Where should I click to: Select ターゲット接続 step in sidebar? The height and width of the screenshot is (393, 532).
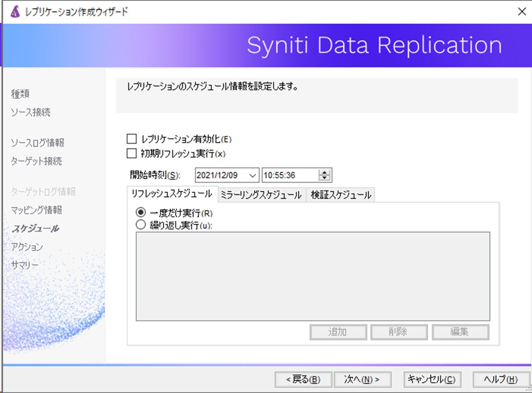(x=37, y=161)
